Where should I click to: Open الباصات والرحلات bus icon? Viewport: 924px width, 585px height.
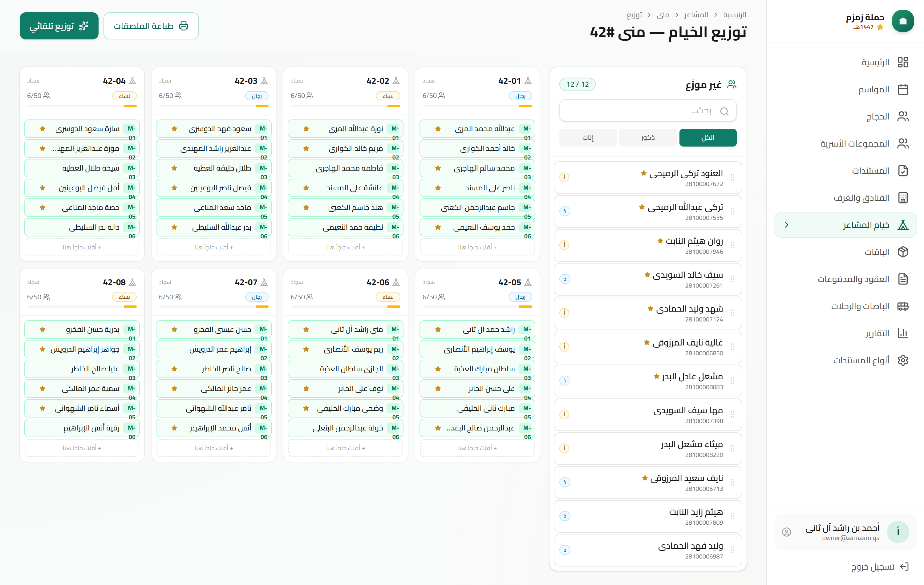point(903,306)
